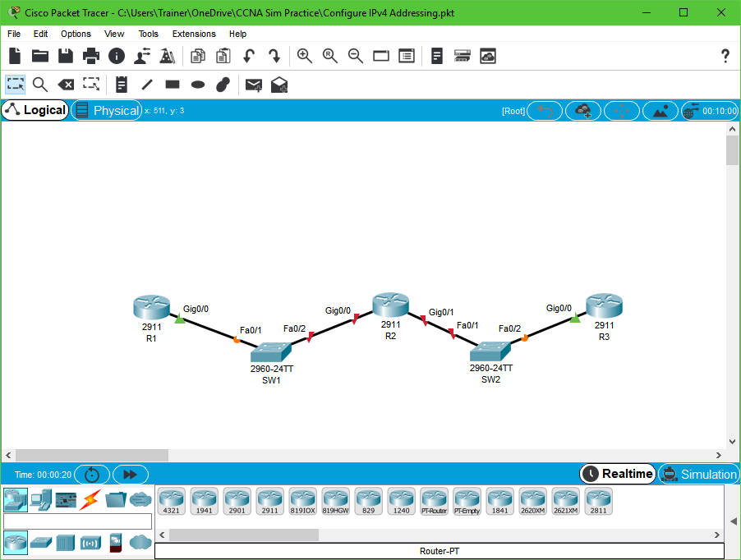Screen dimensions: 741x560
Task: Select router R2 in the topology
Action: click(390, 305)
